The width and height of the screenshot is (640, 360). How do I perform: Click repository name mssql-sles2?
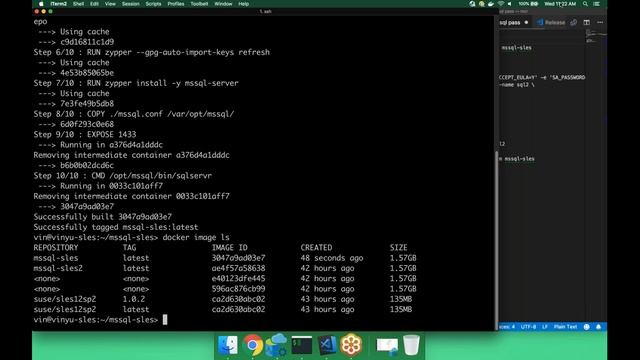58,268
